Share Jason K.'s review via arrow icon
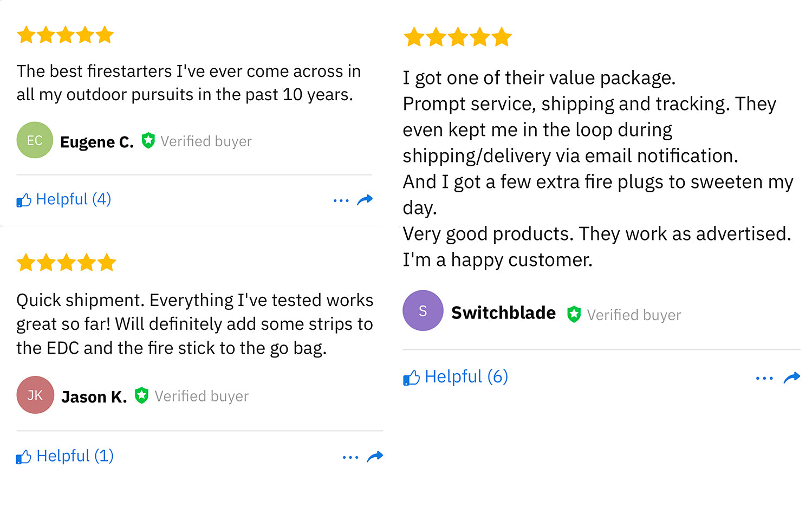Image resolution: width=812 pixels, height=507 pixels. click(375, 457)
